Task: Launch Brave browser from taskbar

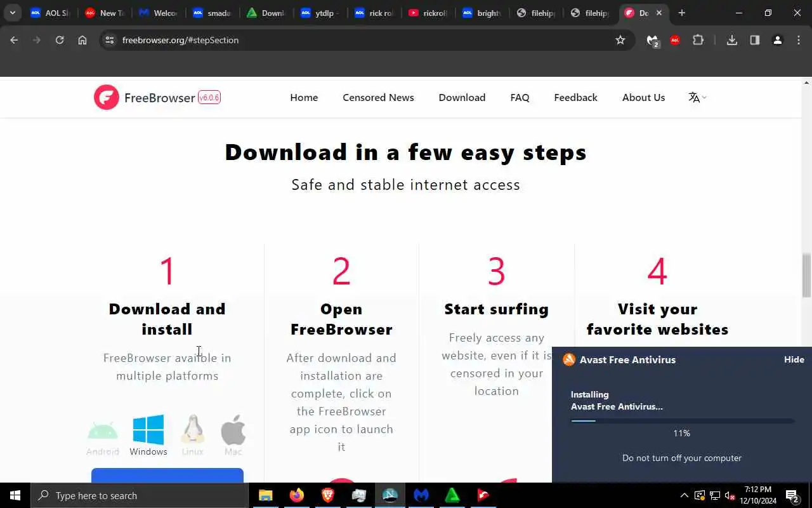Action: click(327, 495)
